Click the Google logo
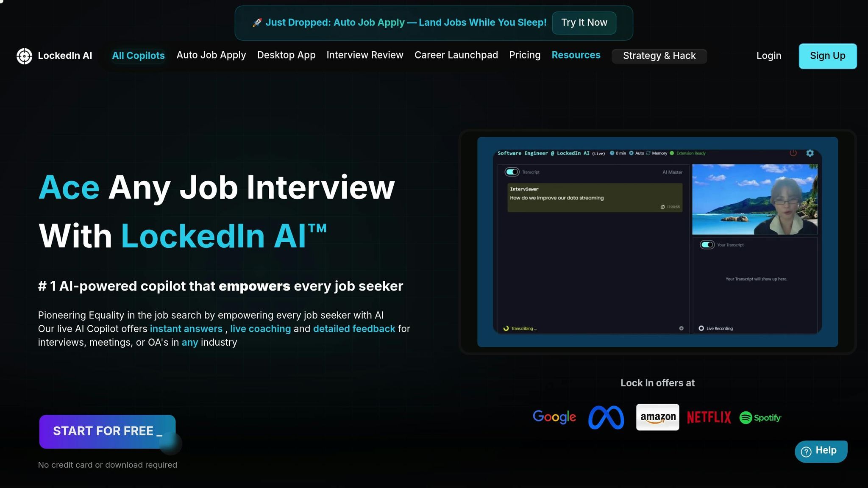 (554, 417)
